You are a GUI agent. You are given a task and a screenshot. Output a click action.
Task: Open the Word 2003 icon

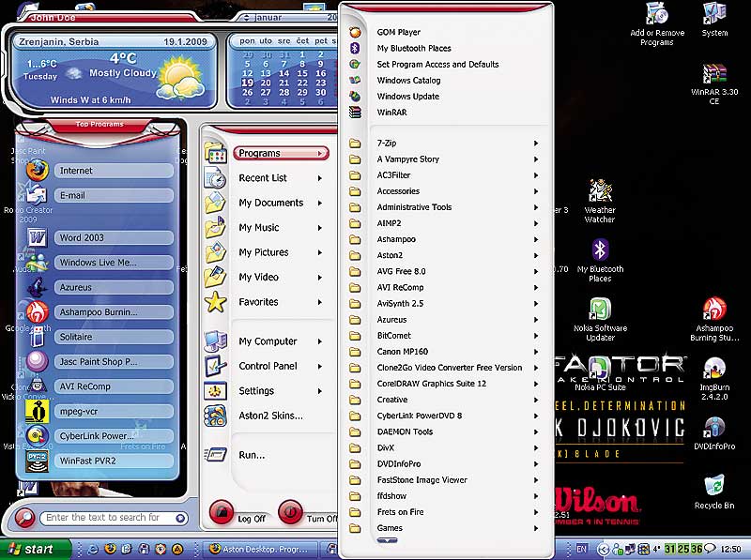37,237
